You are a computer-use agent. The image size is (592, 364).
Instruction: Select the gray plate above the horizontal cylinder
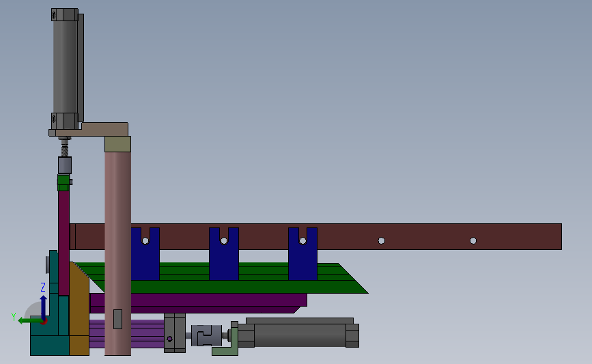pos(300,320)
